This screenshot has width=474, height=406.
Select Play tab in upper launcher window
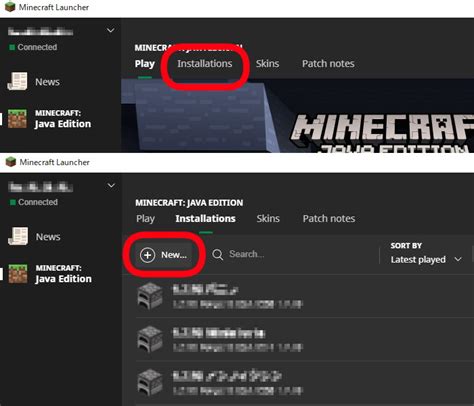tap(145, 64)
